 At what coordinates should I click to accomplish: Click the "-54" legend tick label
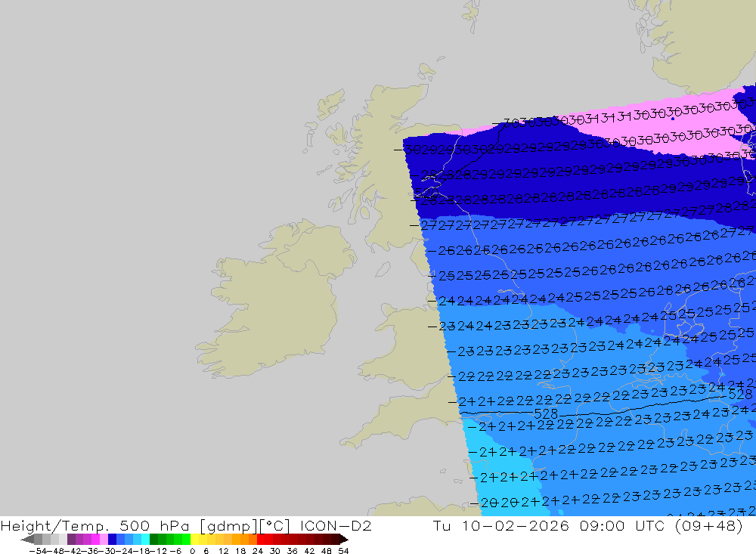[x=38, y=551]
